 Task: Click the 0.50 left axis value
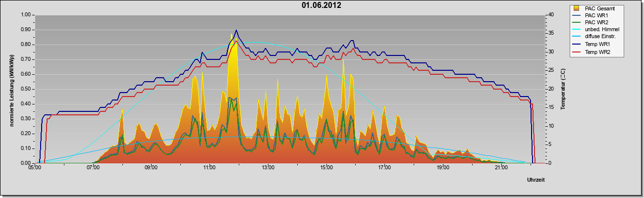coord(26,89)
